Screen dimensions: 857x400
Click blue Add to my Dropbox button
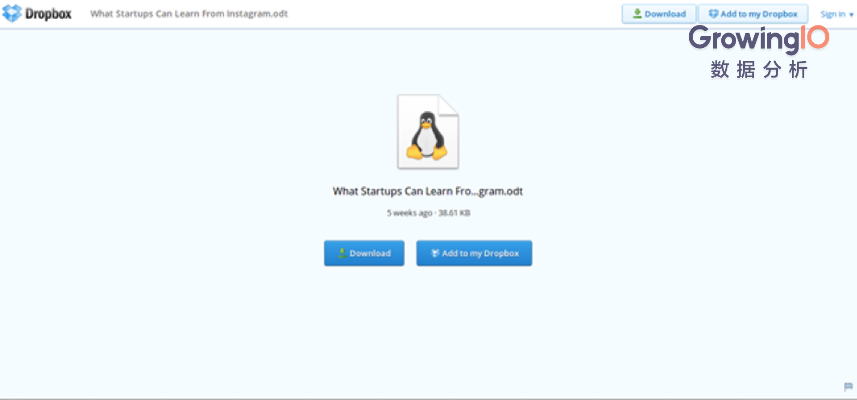click(x=474, y=253)
